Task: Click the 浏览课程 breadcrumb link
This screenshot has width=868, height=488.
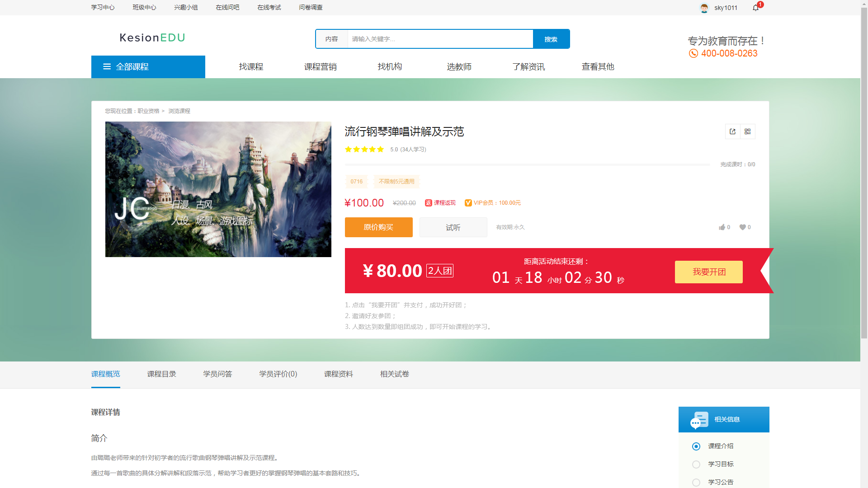Action: (179, 111)
